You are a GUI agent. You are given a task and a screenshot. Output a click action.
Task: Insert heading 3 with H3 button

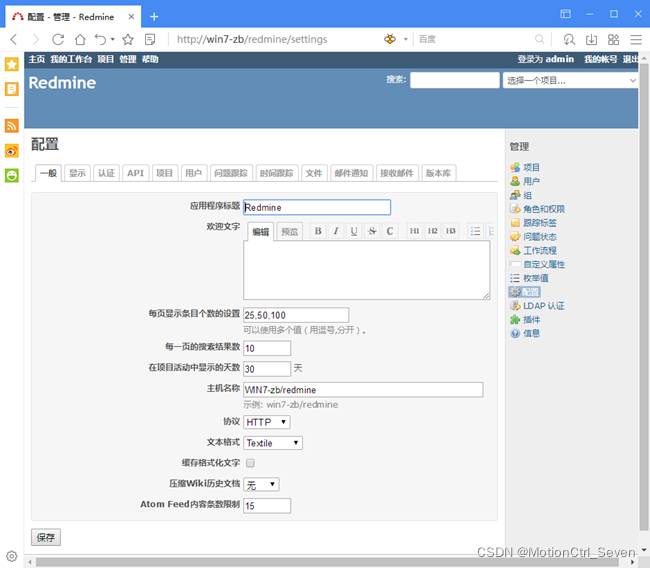pyautogui.click(x=451, y=231)
